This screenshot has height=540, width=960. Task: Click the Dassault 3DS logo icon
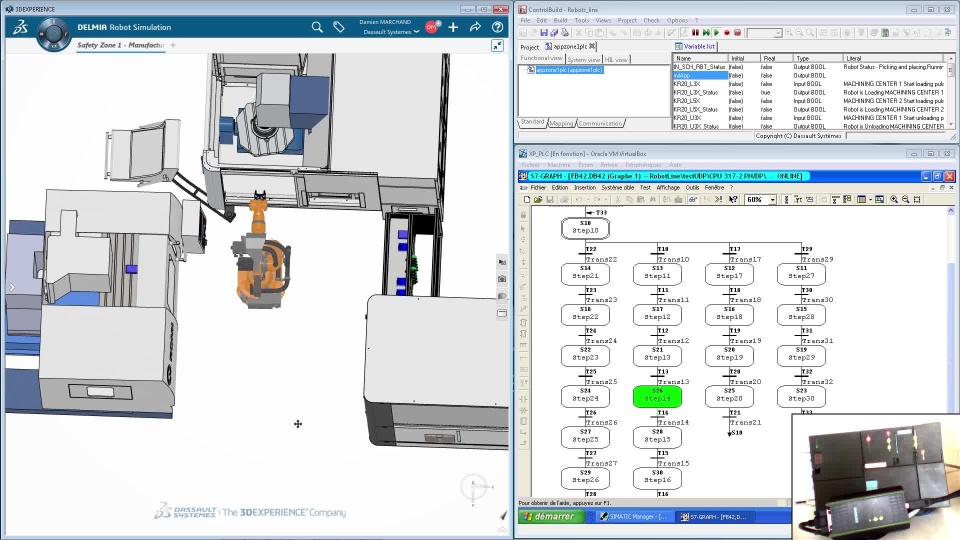20,27
